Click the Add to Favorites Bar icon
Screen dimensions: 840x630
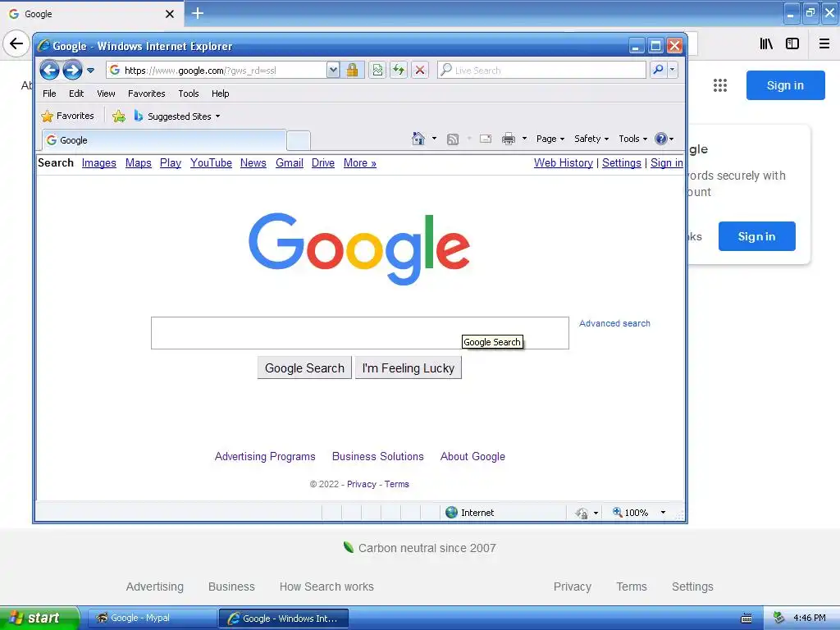click(x=119, y=116)
